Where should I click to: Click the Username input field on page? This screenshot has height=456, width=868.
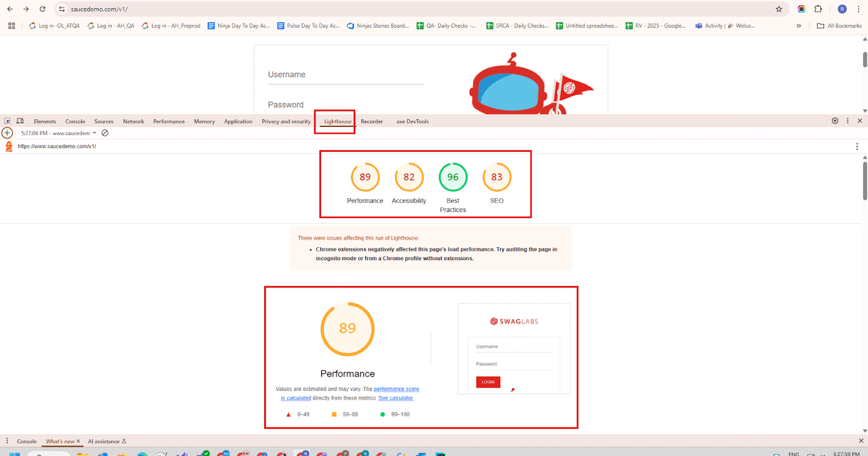pyautogui.click(x=345, y=75)
